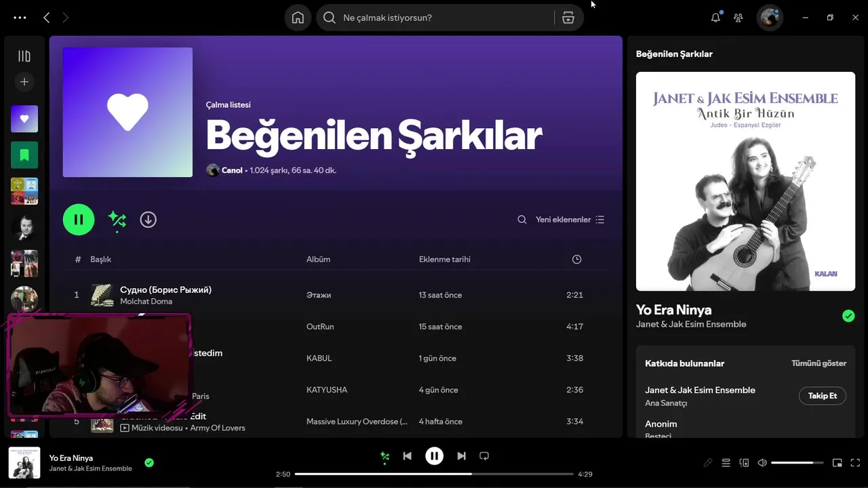Open the album link KABUL
The width and height of the screenshot is (868, 488).
(319, 358)
